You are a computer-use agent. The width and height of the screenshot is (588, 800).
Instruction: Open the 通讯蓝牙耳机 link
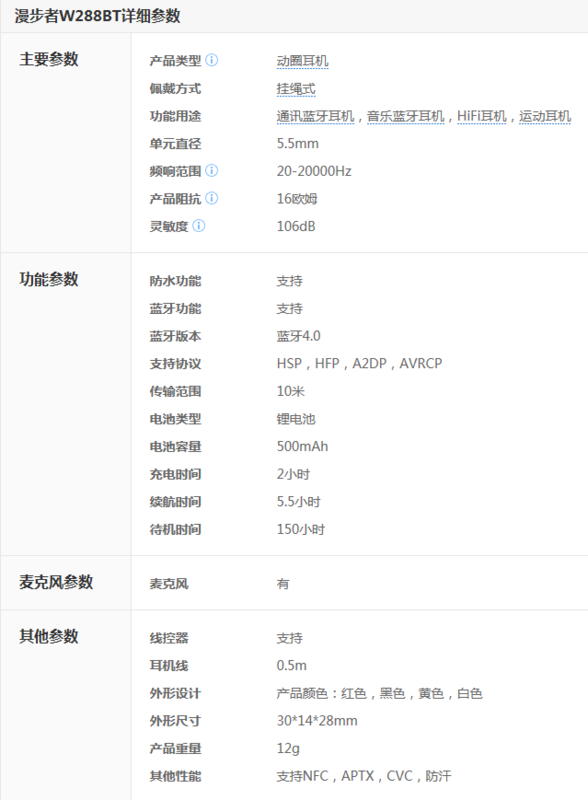click(315, 116)
